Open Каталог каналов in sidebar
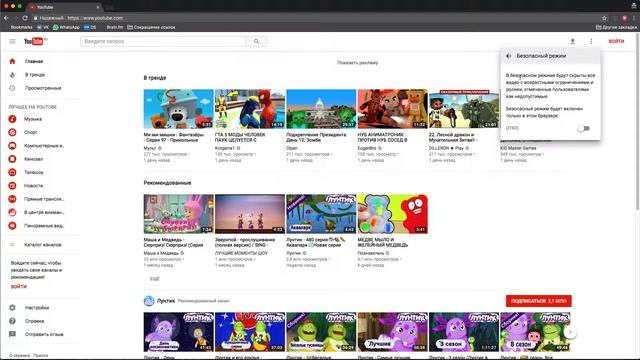The height and width of the screenshot is (360, 640). pyautogui.click(x=42, y=245)
